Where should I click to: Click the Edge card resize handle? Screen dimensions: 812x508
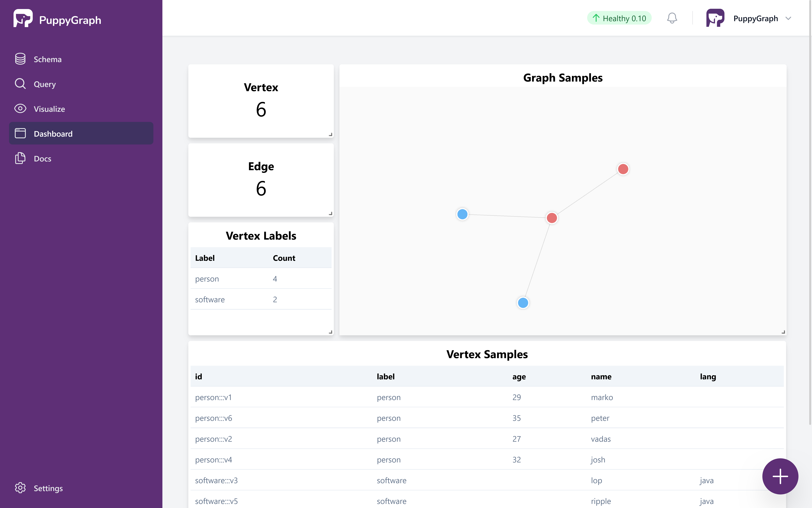tap(330, 213)
